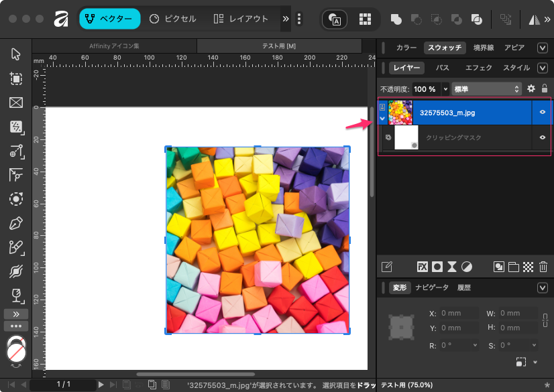Toggle the layer lock icon
This screenshot has width=554, height=392.
pos(544,88)
